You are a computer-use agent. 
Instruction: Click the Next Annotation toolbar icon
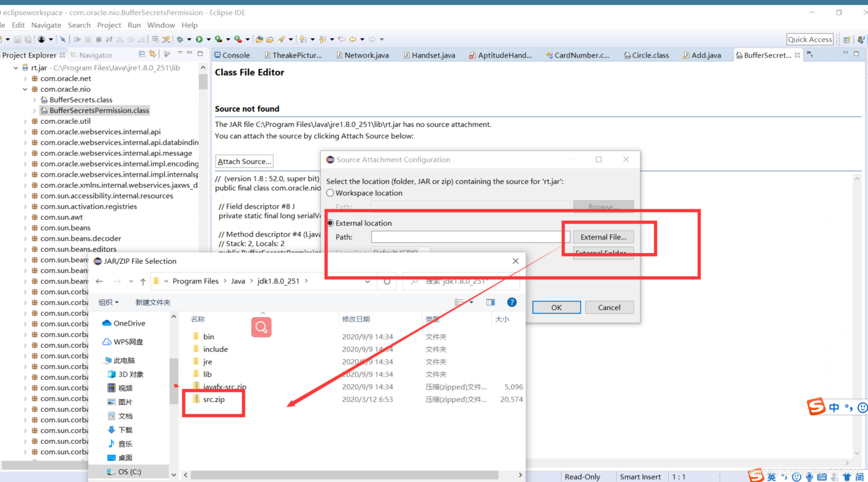(302, 39)
